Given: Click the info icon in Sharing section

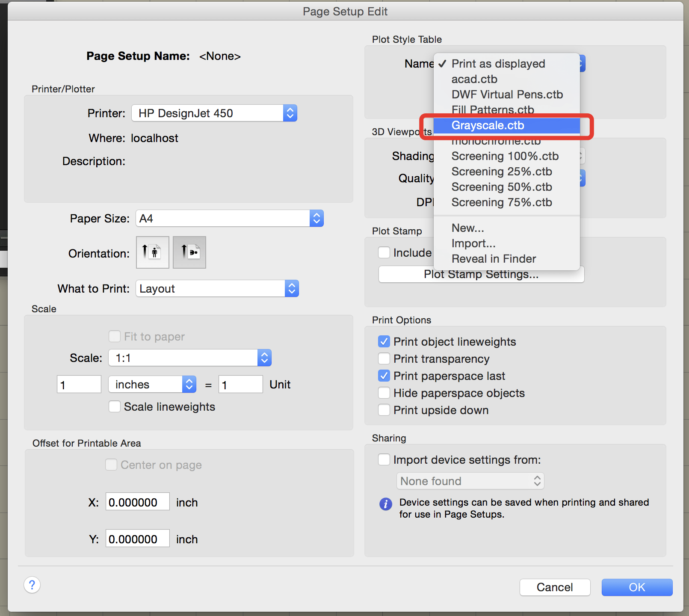Looking at the screenshot, I should pos(386,504).
